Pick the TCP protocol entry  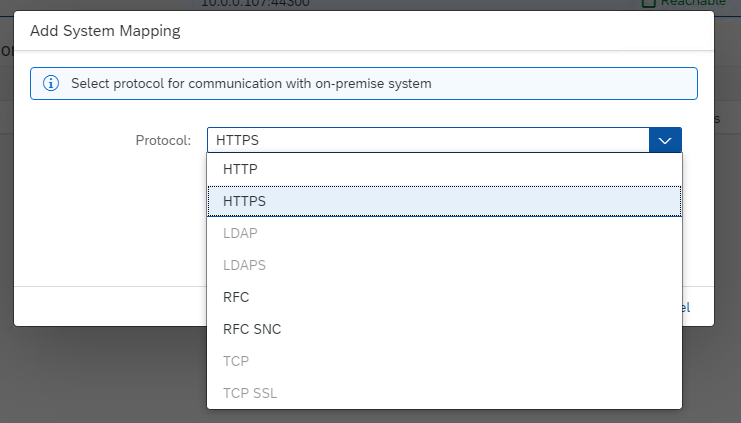point(444,361)
